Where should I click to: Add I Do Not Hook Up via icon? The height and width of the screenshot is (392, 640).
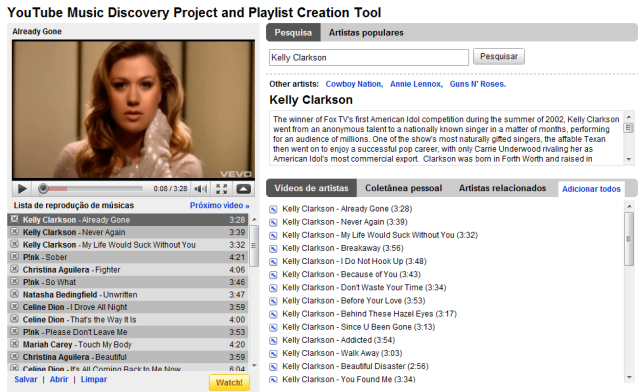pos(273,262)
